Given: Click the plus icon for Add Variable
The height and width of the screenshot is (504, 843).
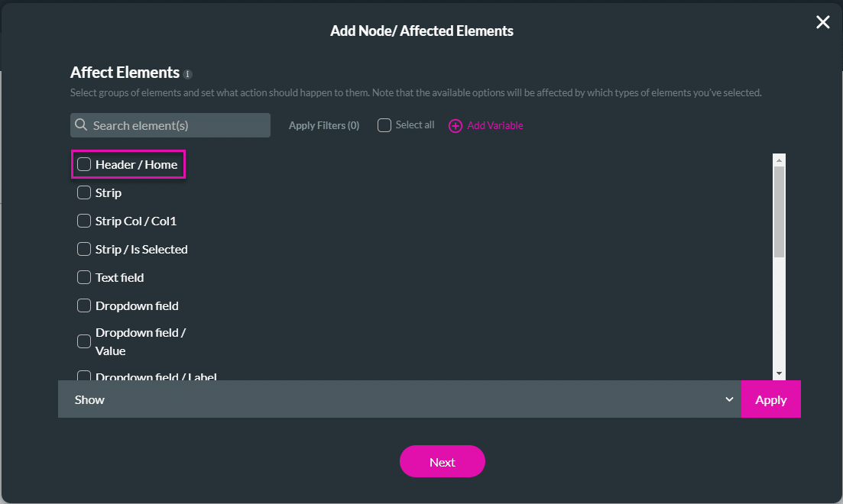Looking at the screenshot, I should (x=456, y=126).
